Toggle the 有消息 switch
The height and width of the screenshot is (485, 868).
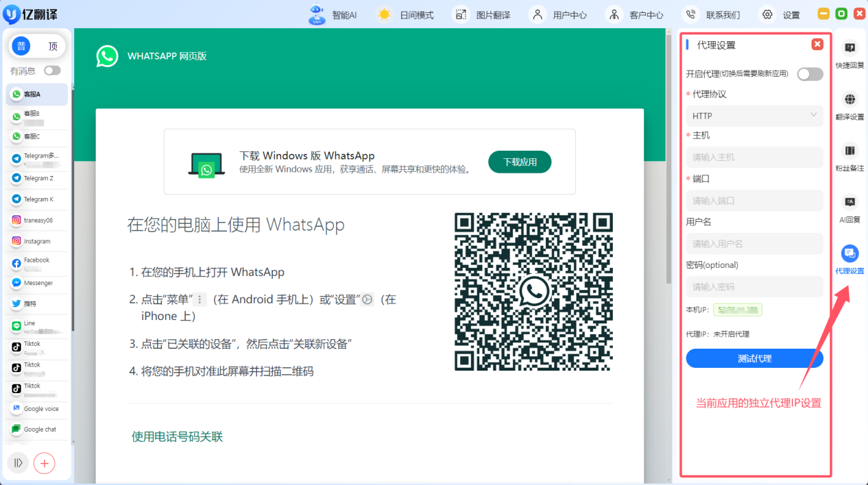click(x=53, y=71)
